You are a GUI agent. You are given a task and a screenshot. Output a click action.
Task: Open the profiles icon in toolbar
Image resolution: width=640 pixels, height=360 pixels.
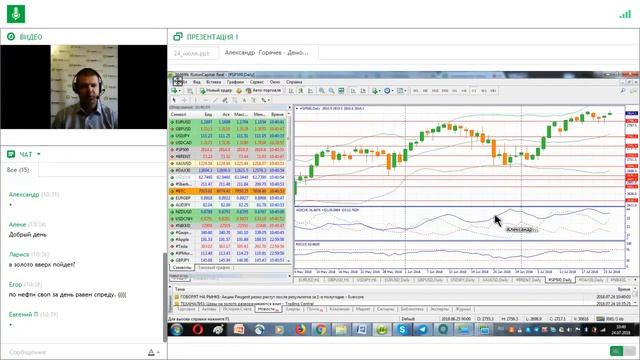click(189, 91)
